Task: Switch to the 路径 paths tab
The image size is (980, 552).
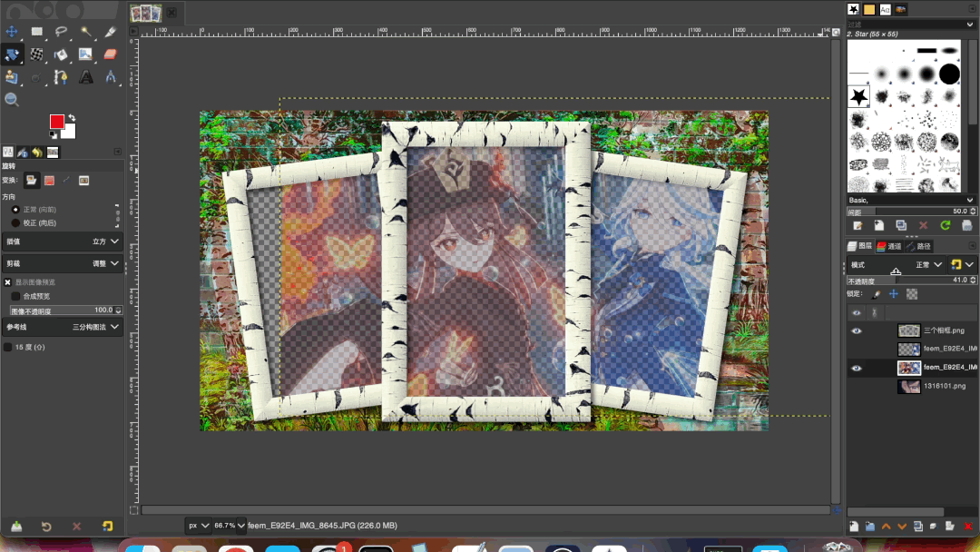Action: 918,246
